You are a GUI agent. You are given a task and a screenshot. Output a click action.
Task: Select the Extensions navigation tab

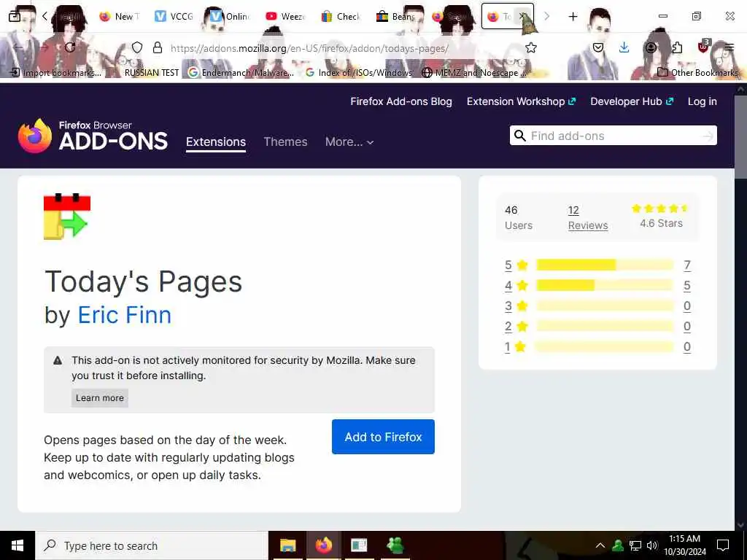[x=216, y=142]
